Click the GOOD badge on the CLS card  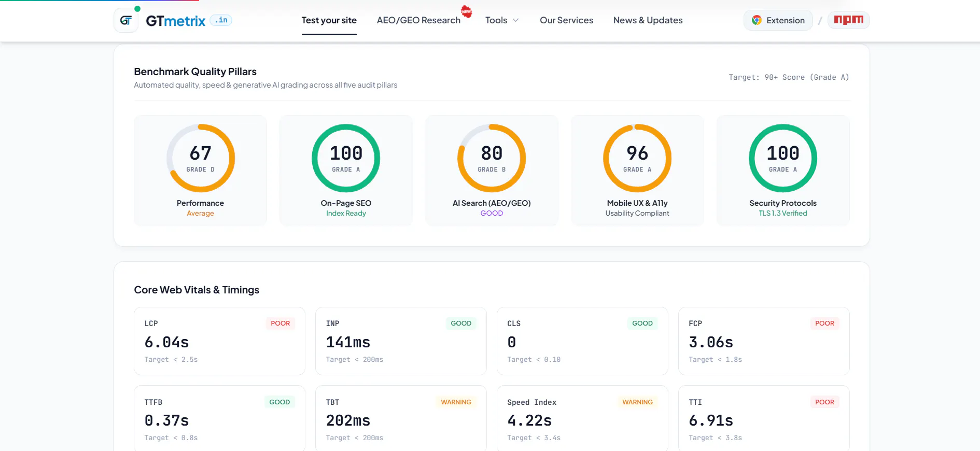pos(642,323)
